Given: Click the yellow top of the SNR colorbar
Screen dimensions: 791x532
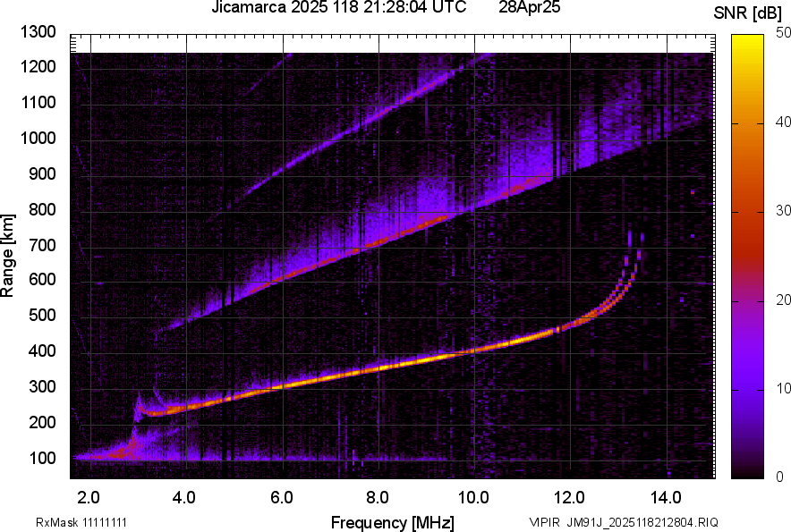Looking at the screenshot, I should pos(748,43).
